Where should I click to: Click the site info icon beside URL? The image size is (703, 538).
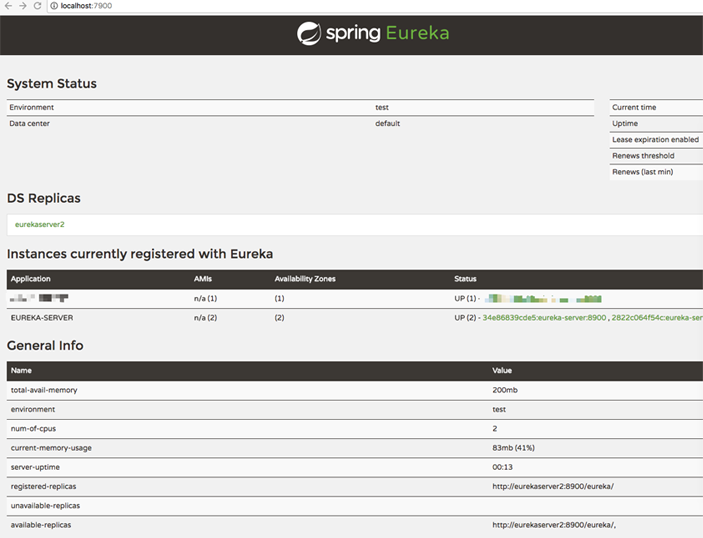[x=54, y=6]
